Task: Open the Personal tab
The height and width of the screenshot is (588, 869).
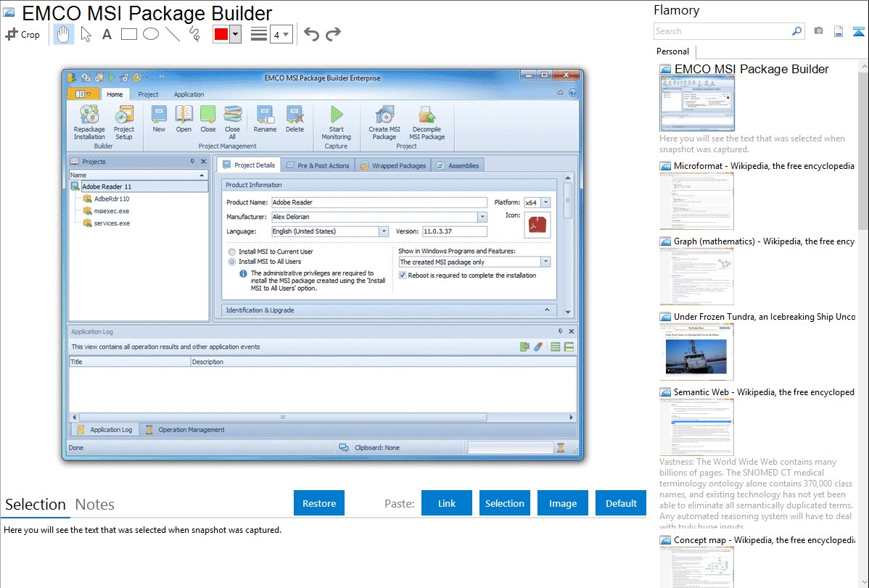Action: (x=673, y=51)
